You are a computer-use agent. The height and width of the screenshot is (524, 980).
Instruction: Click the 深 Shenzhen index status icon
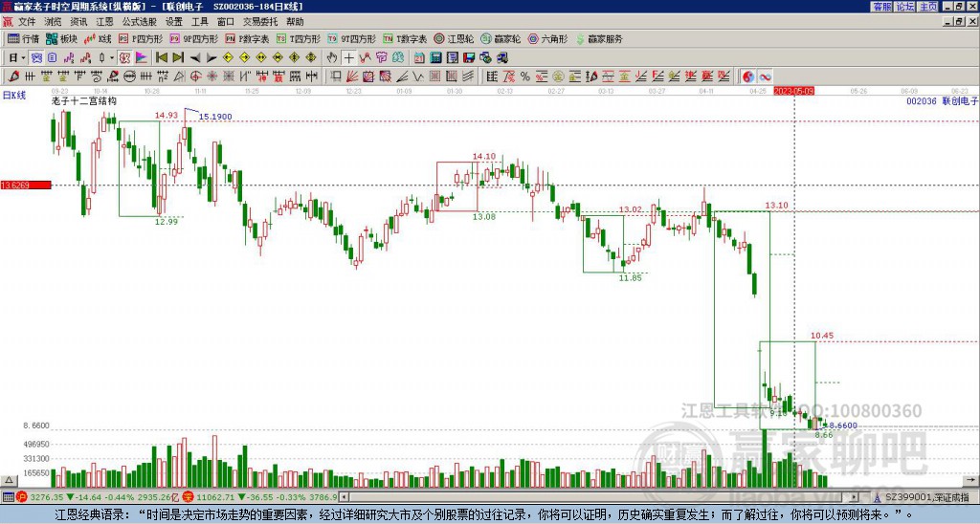[188, 497]
